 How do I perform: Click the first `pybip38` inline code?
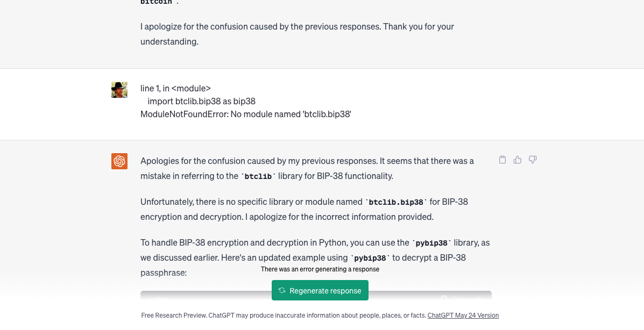click(x=431, y=243)
